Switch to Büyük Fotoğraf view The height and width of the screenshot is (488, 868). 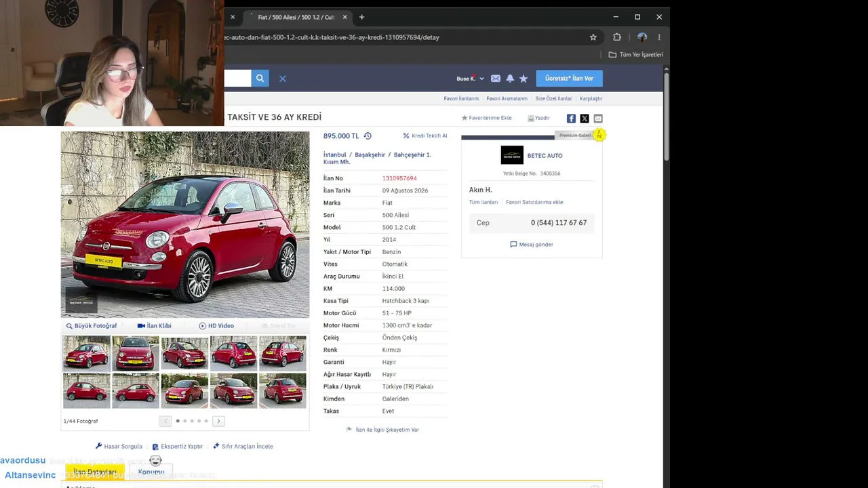coord(92,326)
